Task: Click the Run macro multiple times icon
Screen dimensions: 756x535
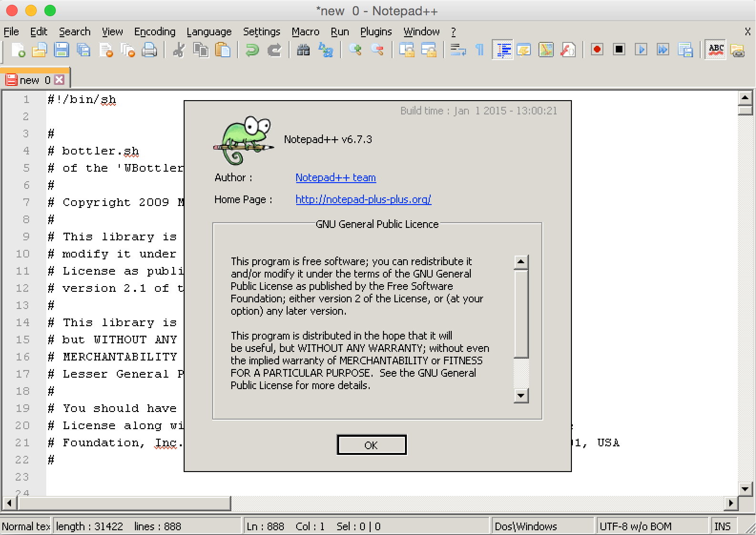Action: tap(663, 50)
